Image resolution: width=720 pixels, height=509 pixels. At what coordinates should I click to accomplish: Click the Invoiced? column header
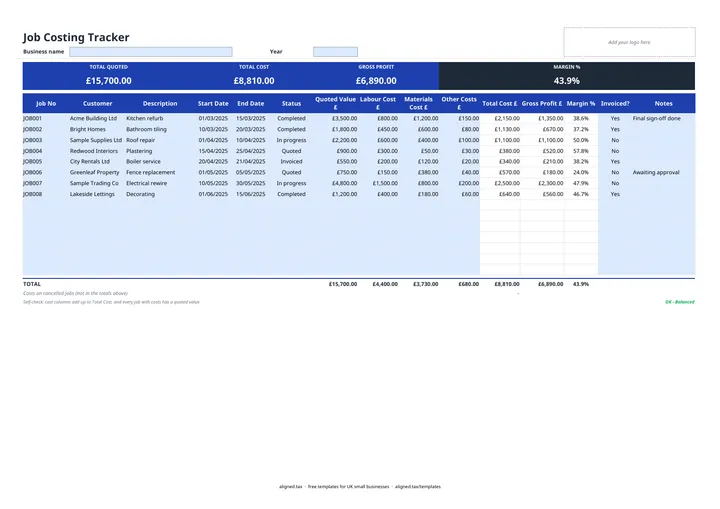click(x=615, y=104)
